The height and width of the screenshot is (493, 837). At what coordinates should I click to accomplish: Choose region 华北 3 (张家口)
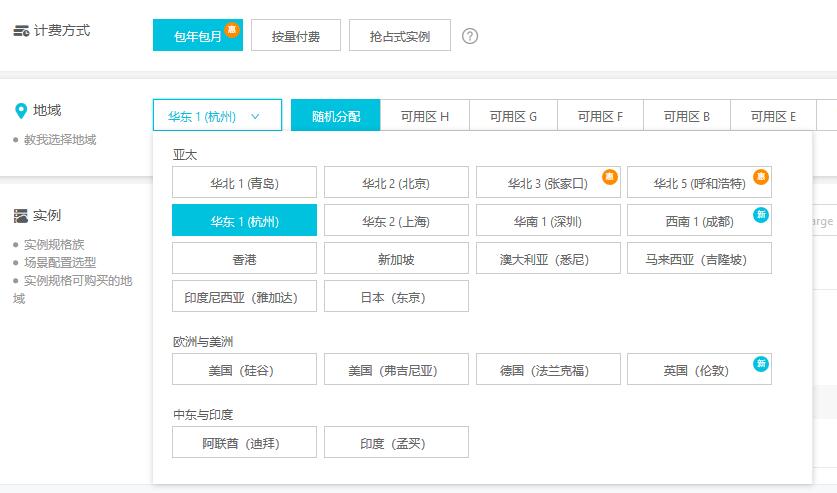click(x=548, y=182)
